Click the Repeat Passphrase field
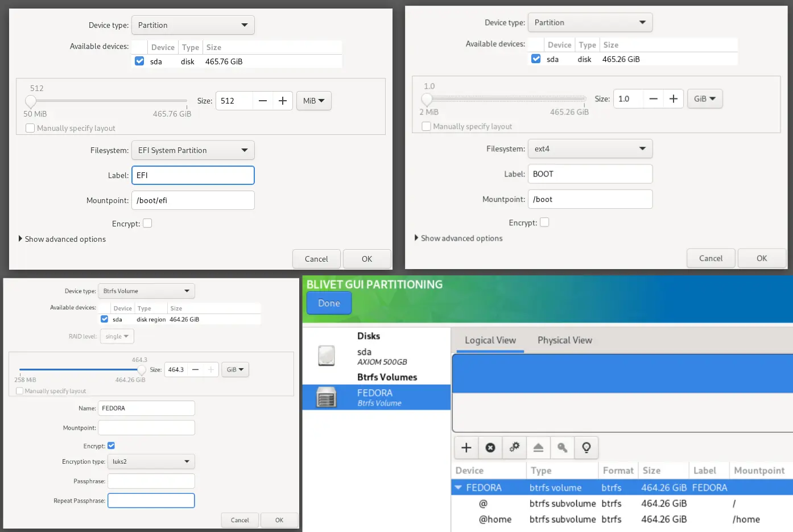 click(151, 501)
